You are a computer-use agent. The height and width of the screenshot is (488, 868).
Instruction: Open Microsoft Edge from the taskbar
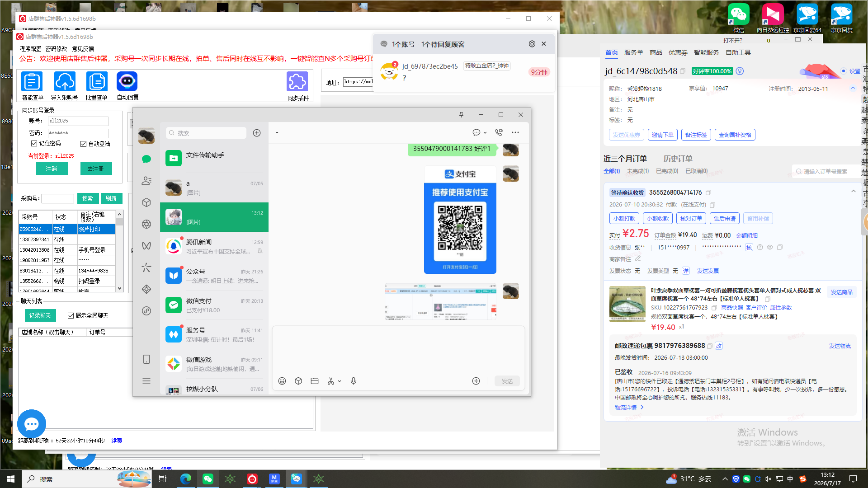[185, 479]
